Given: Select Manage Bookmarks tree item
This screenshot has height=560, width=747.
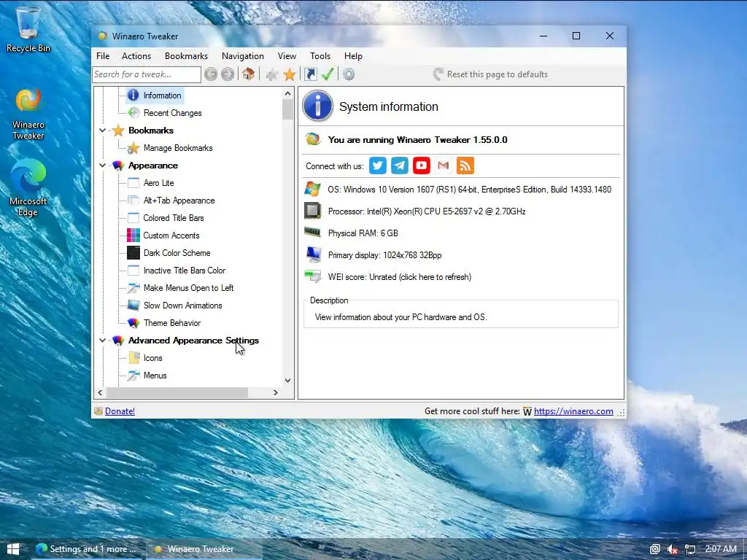Looking at the screenshot, I should [178, 148].
